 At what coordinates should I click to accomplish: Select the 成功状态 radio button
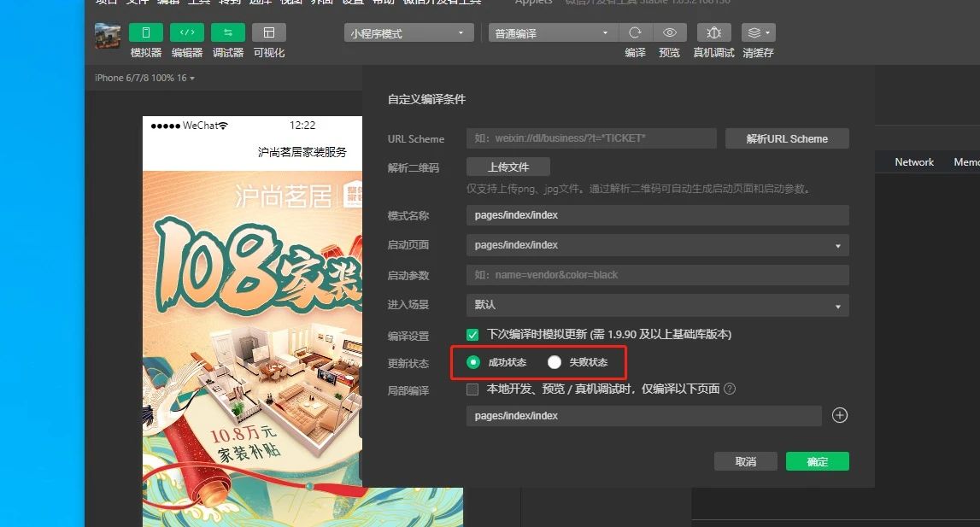(473, 362)
